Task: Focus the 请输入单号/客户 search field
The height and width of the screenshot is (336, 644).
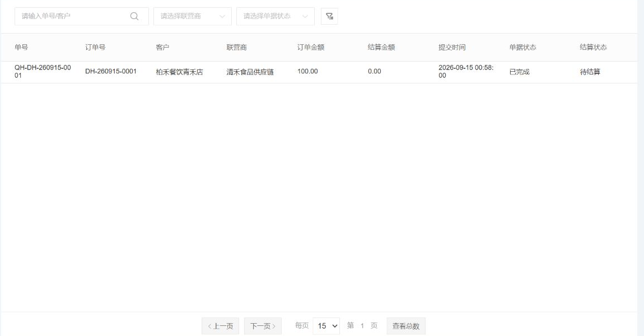Action: [x=81, y=16]
